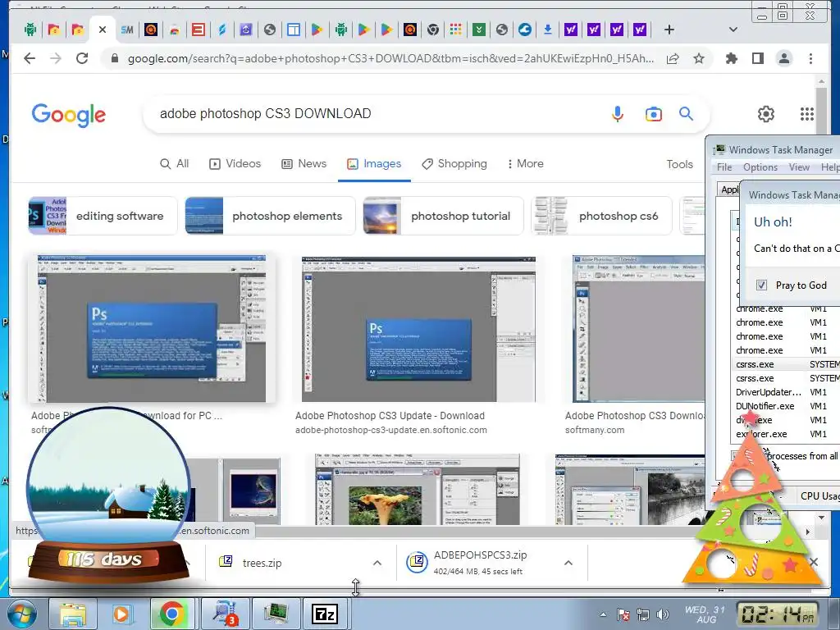This screenshot has height=630, width=840.
Task: Filter by photoshop elements chip
Action: click(x=270, y=216)
